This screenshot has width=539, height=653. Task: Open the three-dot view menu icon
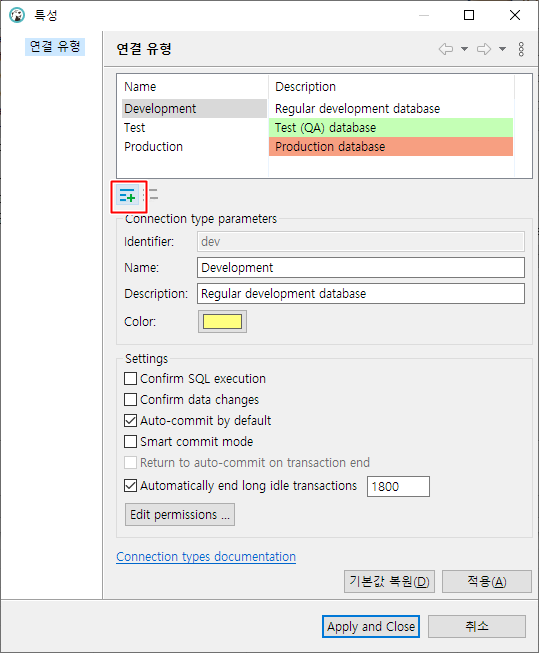tap(521, 49)
